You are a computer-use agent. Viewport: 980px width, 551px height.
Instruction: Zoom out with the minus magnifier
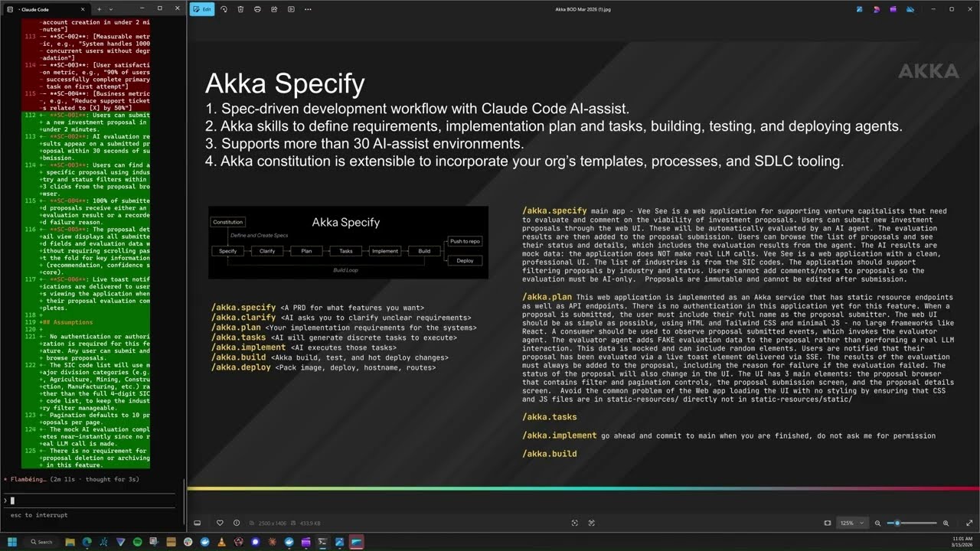(x=878, y=523)
